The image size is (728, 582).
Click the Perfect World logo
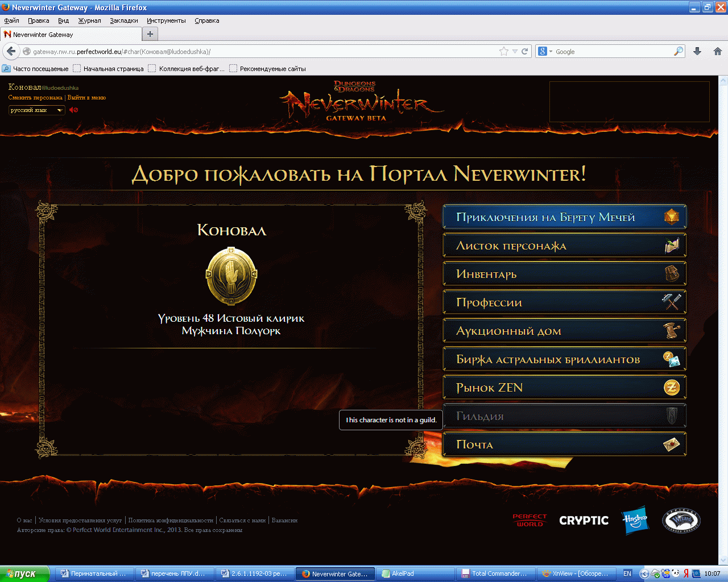[530, 520]
